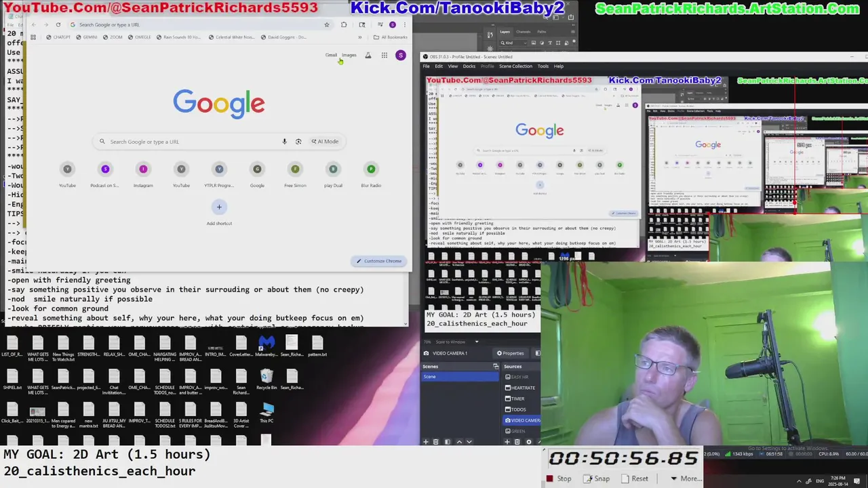Open source properties gear icon
The width and height of the screenshot is (868, 488).
pyautogui.click(x=529, y=442)
